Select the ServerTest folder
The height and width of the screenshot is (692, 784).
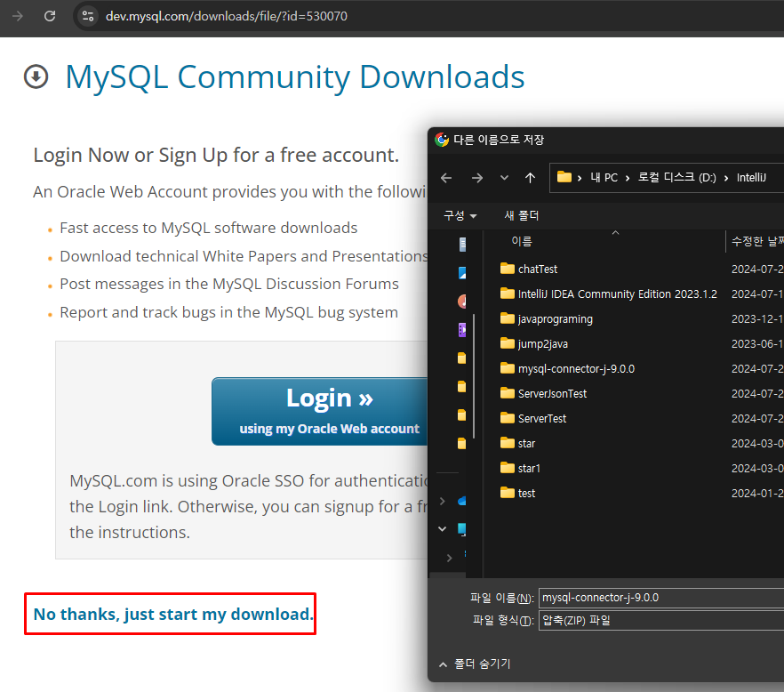[x=542, y=419]
